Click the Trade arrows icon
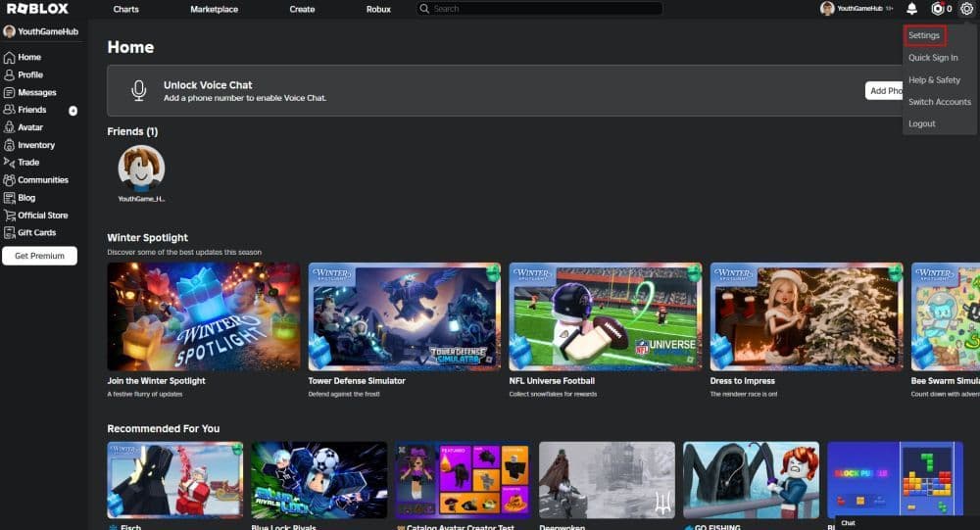The image size is (980, 530). click(x=10, y=163)
